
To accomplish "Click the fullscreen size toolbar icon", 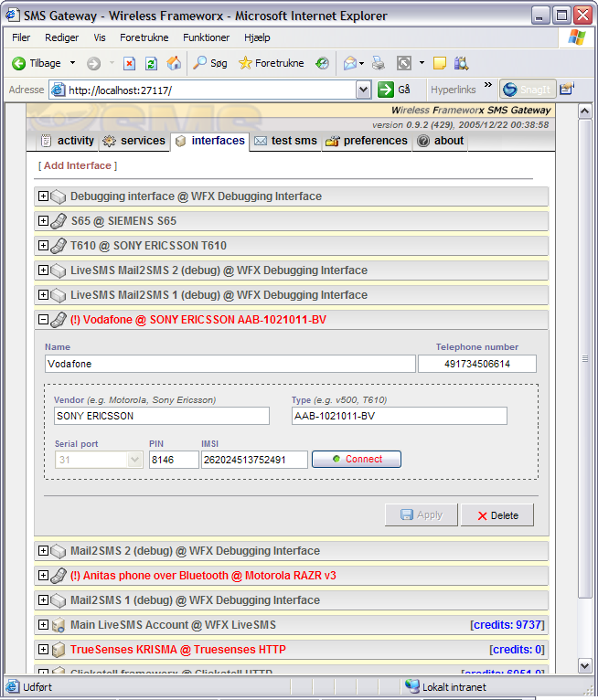I will tap(404, 63).
